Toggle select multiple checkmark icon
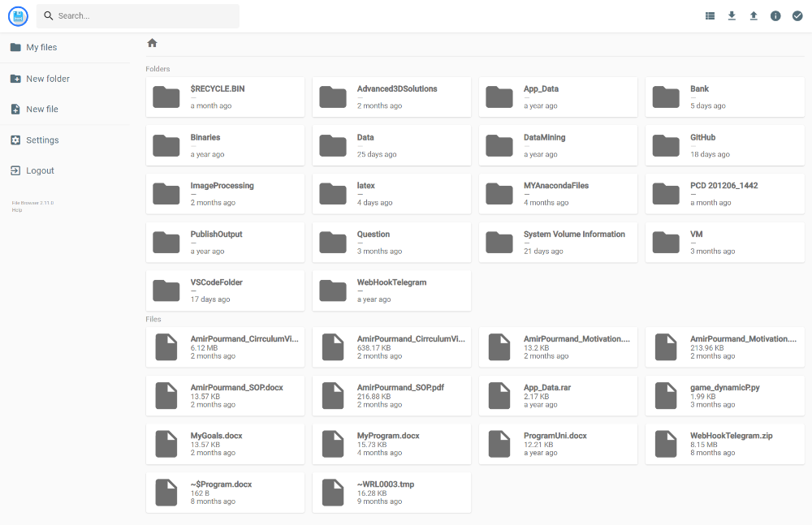This screenshot has width=812, height=525. [797, 15]
